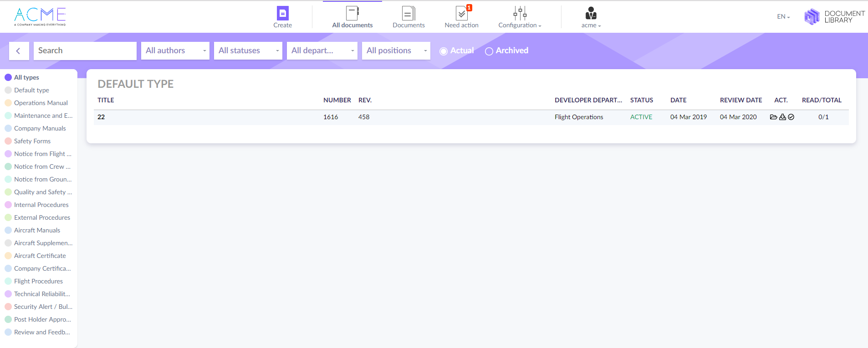The image size is (868, 348).
Task: Expand the All statuses dropdown
Action: click(x=248, y=51)
